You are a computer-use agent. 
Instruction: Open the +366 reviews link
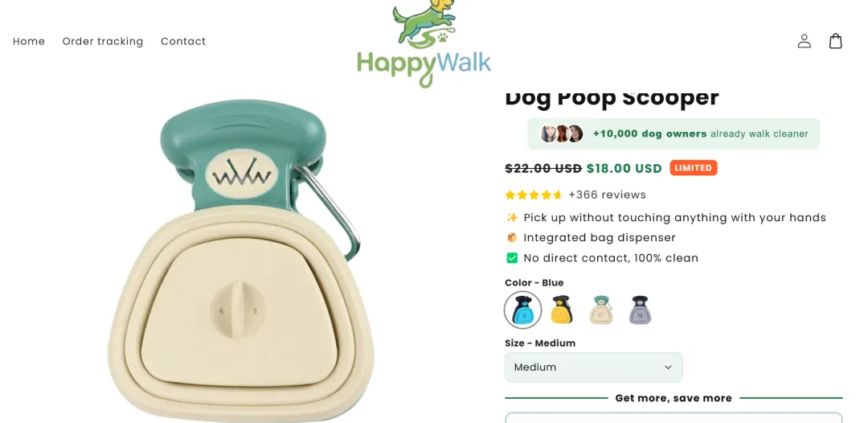(608, 195)
